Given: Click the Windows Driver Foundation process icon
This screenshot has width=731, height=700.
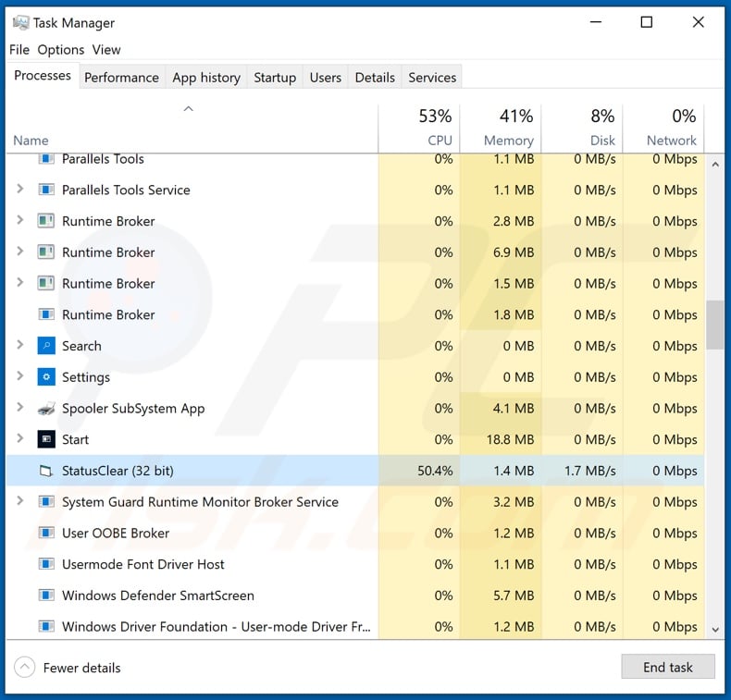Looking at the screenshot, I should (46, 626).
